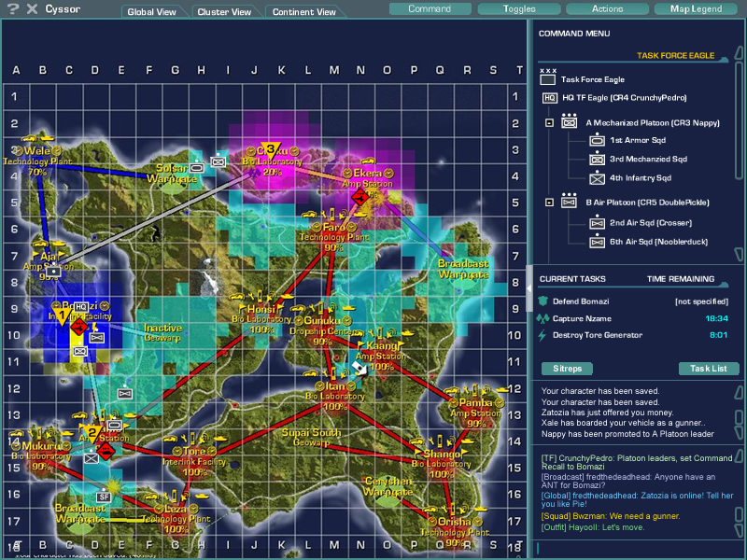Click the red diamond marker beside waypoint 2

pyautogui.click(x=106, y=451)
